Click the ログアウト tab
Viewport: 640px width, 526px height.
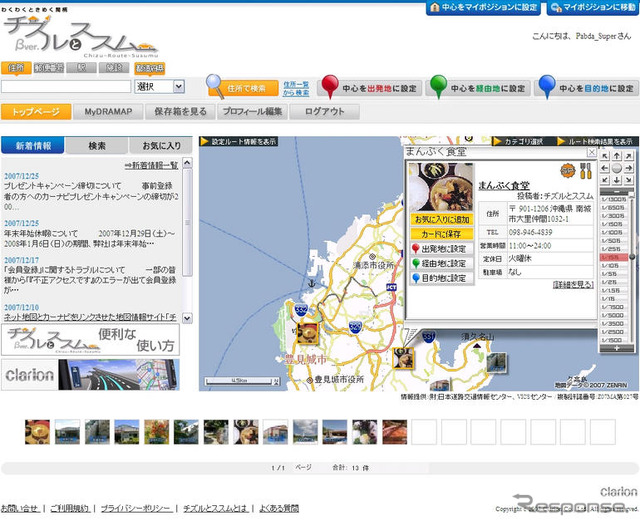click(x=324, y=112)
